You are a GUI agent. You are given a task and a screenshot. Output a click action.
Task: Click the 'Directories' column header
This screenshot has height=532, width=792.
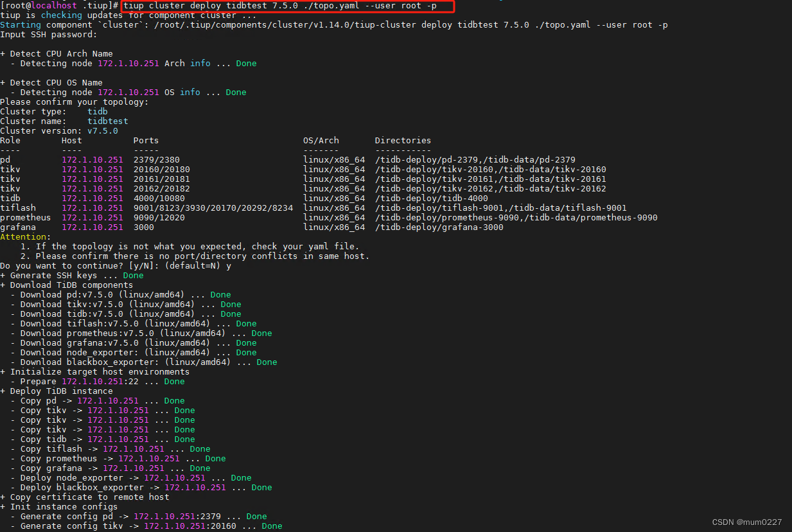click(403, 141)
